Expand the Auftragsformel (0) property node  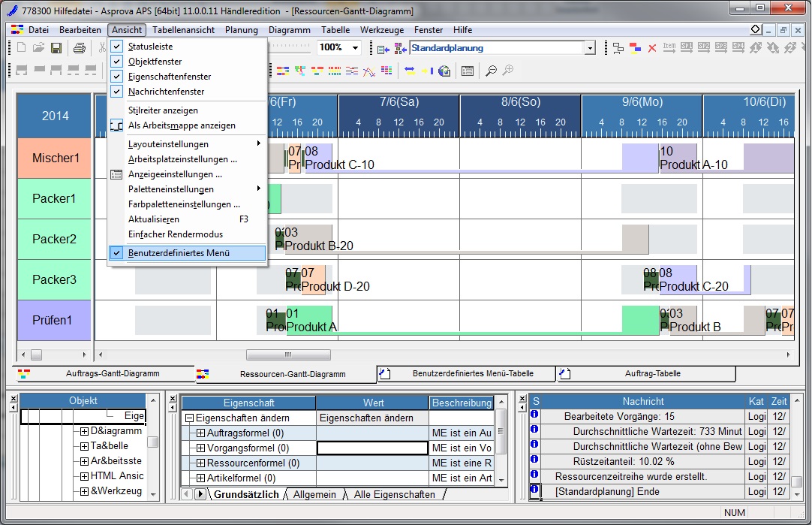201,433
